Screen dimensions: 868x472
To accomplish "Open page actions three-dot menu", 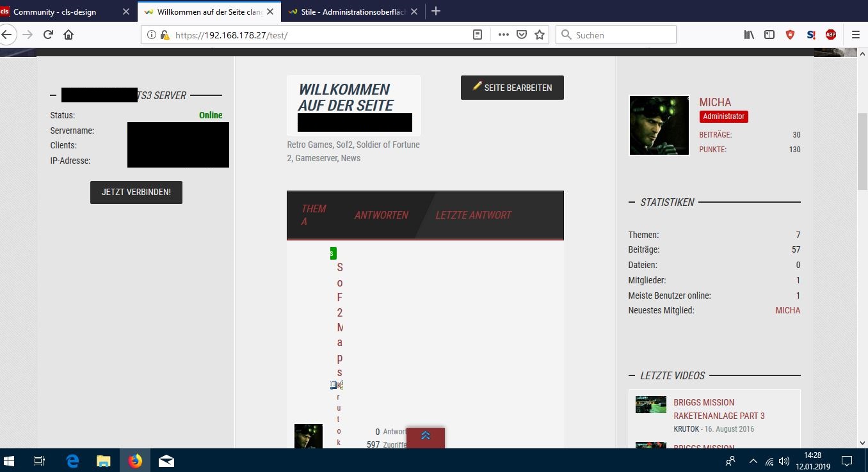I will click(503, 35).
